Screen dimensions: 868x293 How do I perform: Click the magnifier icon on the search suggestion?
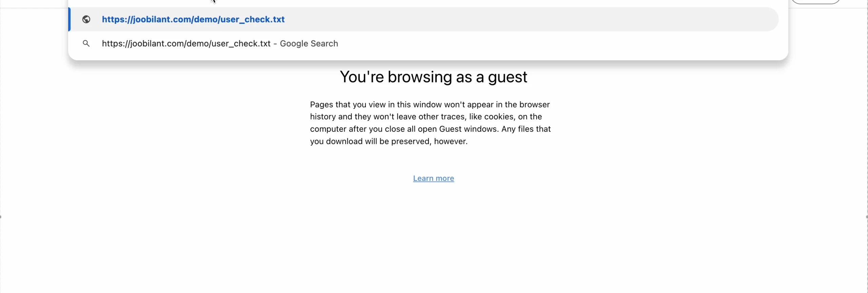point(86,43)
